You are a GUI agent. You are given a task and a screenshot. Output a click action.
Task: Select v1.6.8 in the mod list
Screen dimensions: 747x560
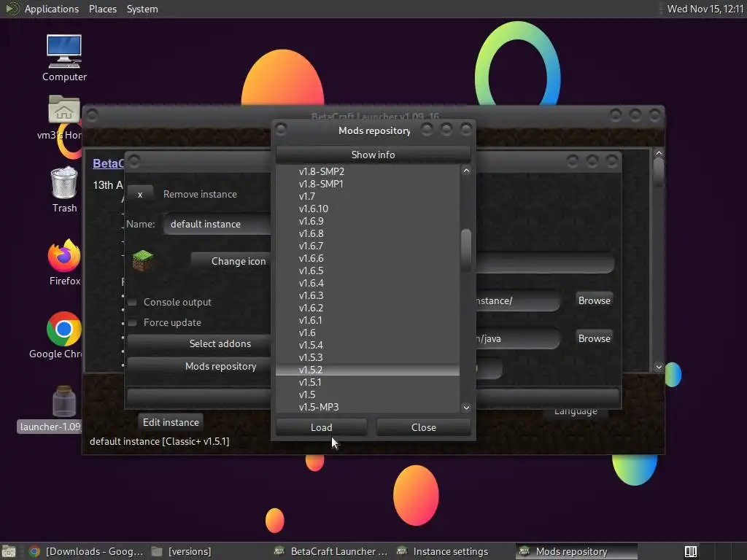[368, 233]
